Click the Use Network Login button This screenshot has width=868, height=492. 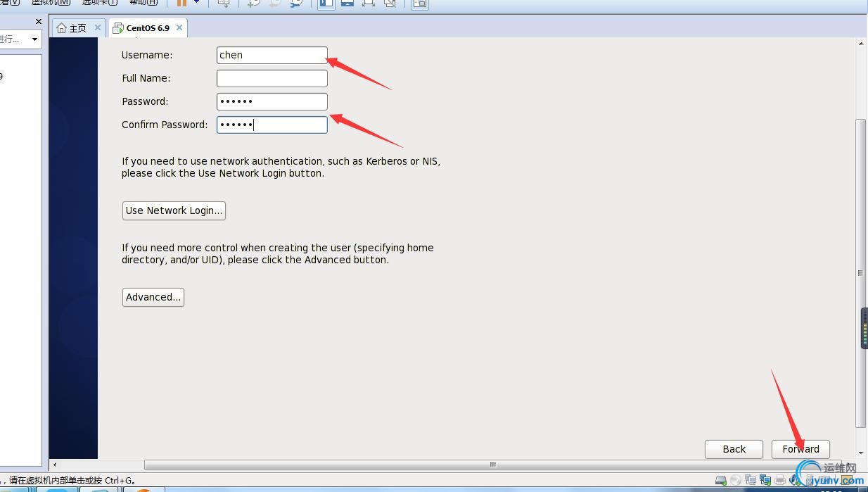pyautogui.click(x=174, y=210)
